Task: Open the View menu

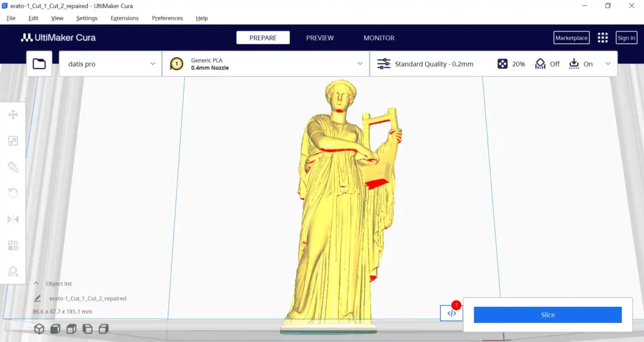Action: click(x=57, y=18)
